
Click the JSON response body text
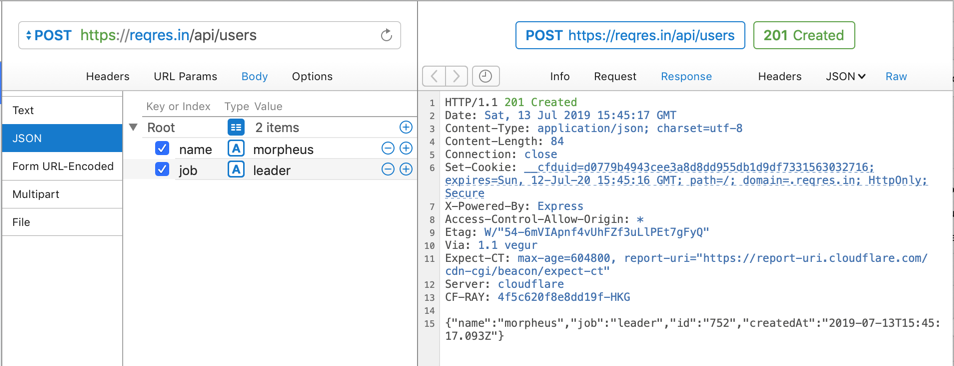[x=692, y=329]
